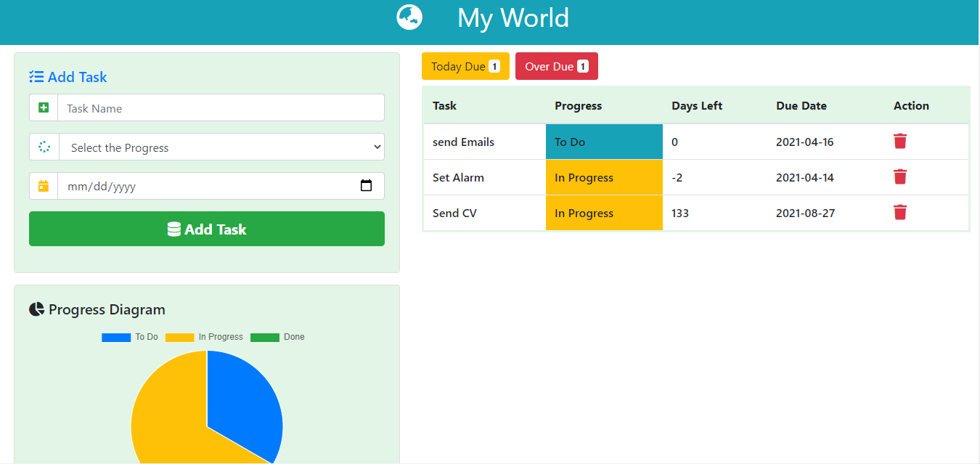Click the green plus icon beside Task Name
980x464 pixels.
pos(44,108)
